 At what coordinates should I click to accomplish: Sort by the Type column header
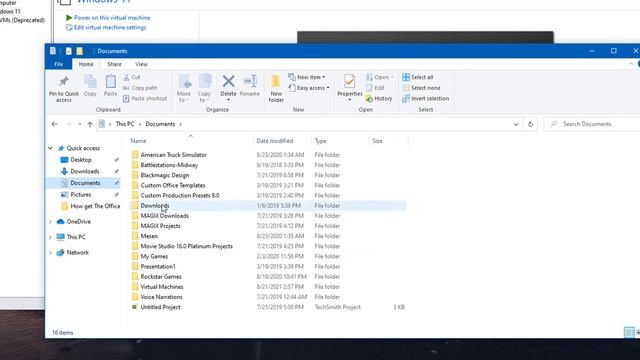320,141
